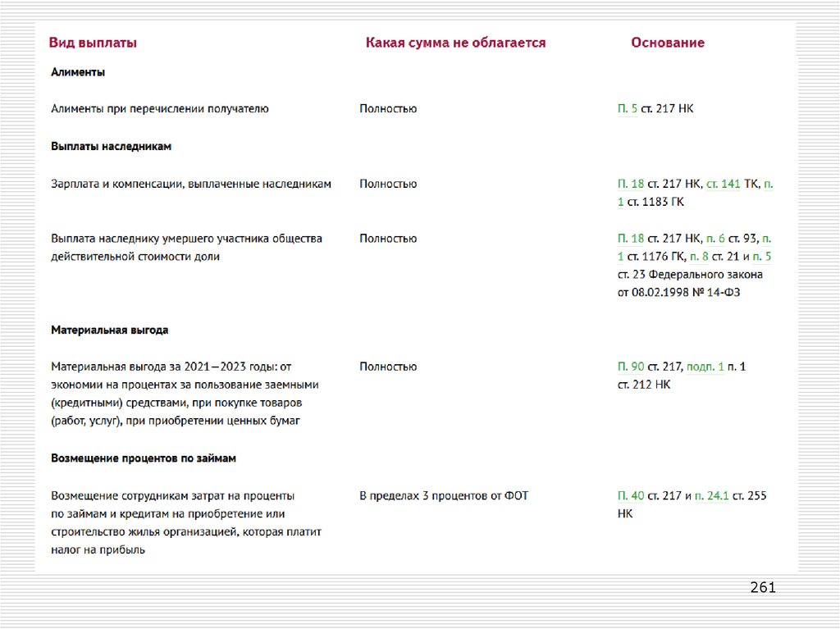Click 'Алименты при перечислении получателю' text
The image size is (840, 629).
point(160,109)
